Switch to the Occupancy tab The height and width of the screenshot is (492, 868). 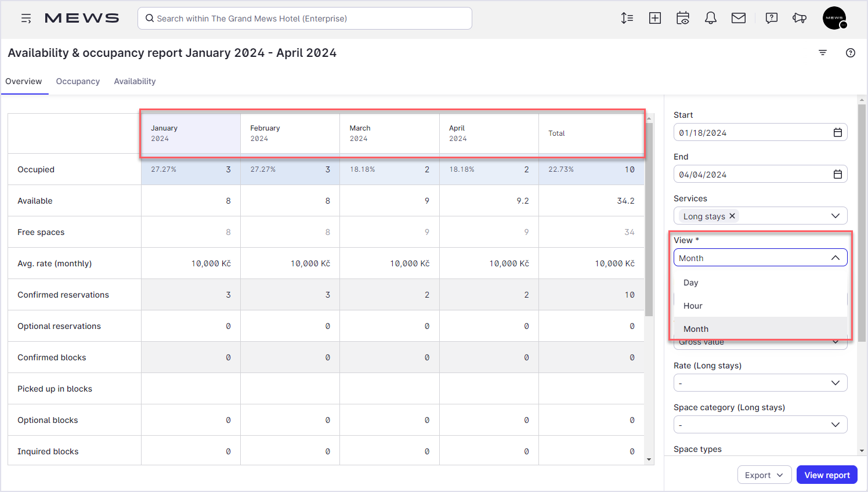(78, 81)
